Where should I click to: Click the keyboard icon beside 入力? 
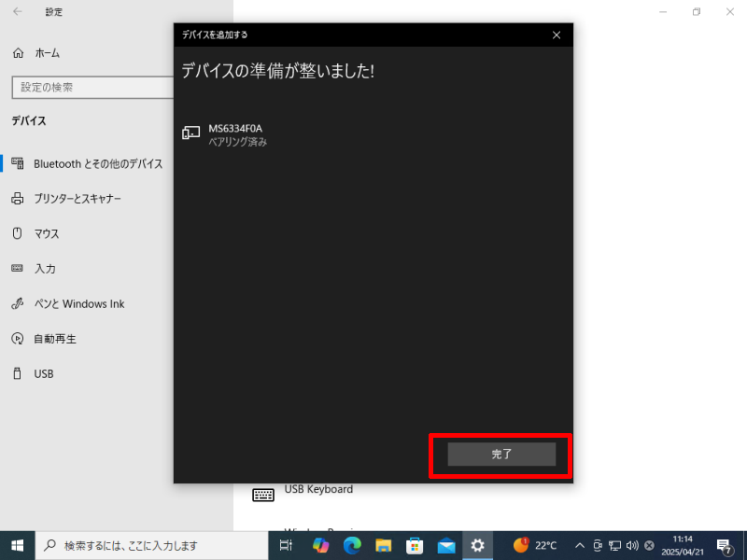click(x=17, y=268)
